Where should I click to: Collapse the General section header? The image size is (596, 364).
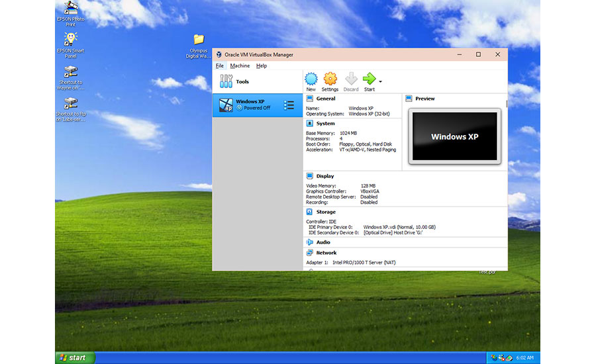tap(325, 99)
